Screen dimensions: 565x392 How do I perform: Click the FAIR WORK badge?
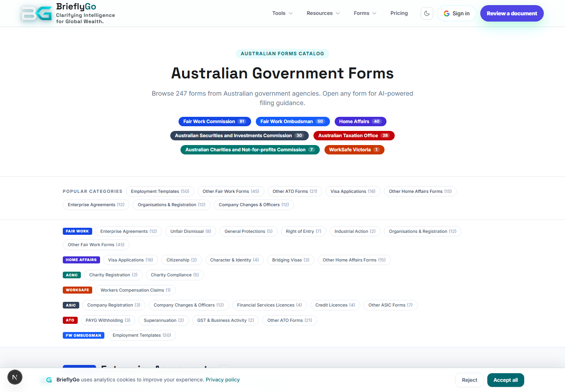pos(77,231)
